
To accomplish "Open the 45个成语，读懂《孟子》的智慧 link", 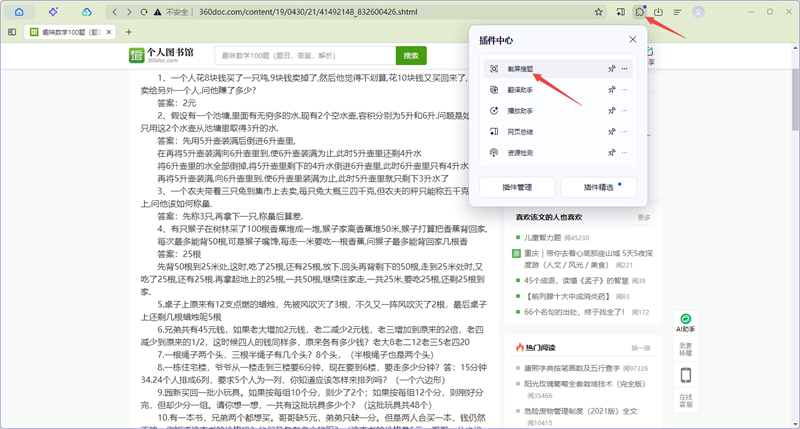I will [576, 281].
